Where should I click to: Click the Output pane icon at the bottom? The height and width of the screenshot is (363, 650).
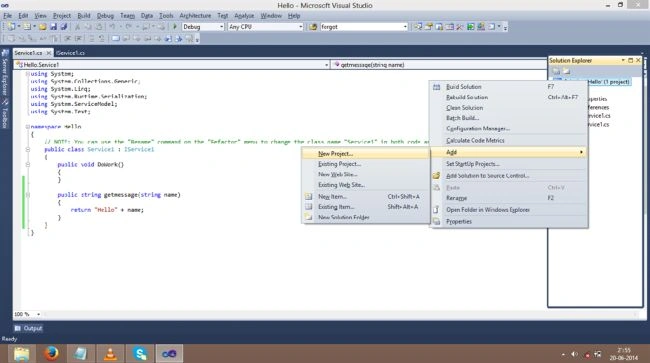coord(17,328)
